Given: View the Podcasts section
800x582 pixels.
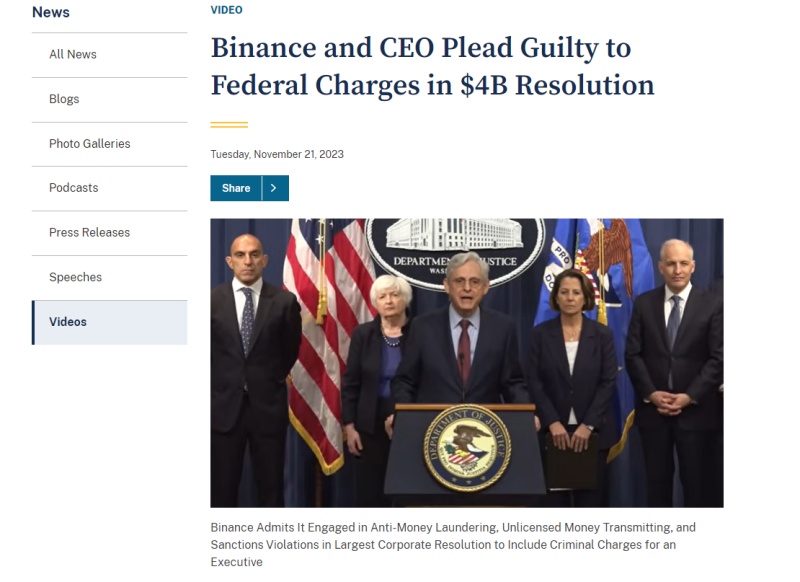Looking at the screenshot, I should [72, 188].
